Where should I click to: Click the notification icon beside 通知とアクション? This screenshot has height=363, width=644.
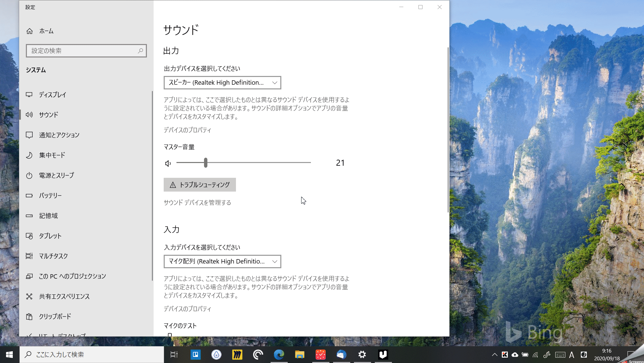(x=29, y=135)
